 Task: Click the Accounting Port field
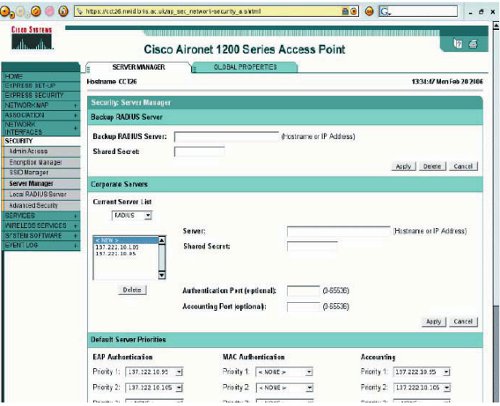click(x=303, y=307)
